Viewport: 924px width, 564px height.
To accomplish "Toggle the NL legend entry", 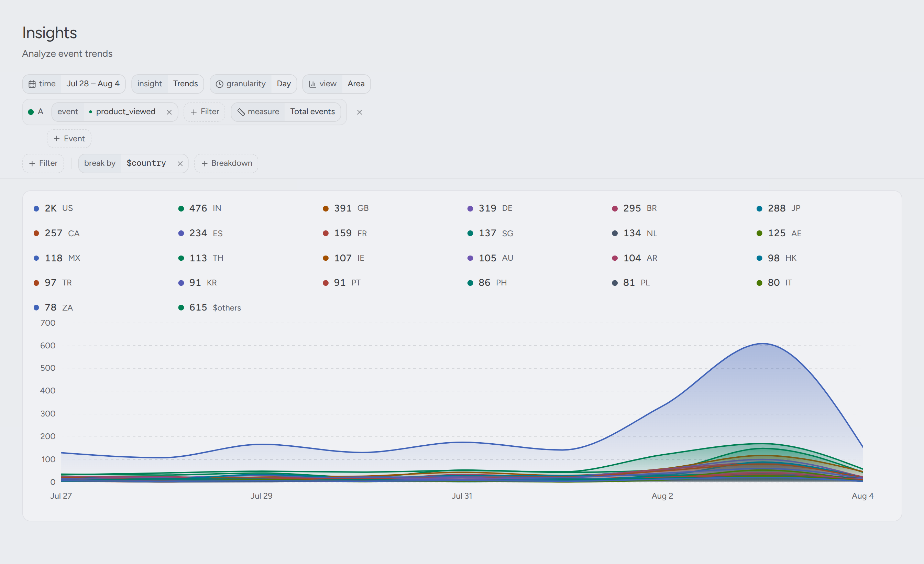I will pyautogui.click(x=635, y=234).
